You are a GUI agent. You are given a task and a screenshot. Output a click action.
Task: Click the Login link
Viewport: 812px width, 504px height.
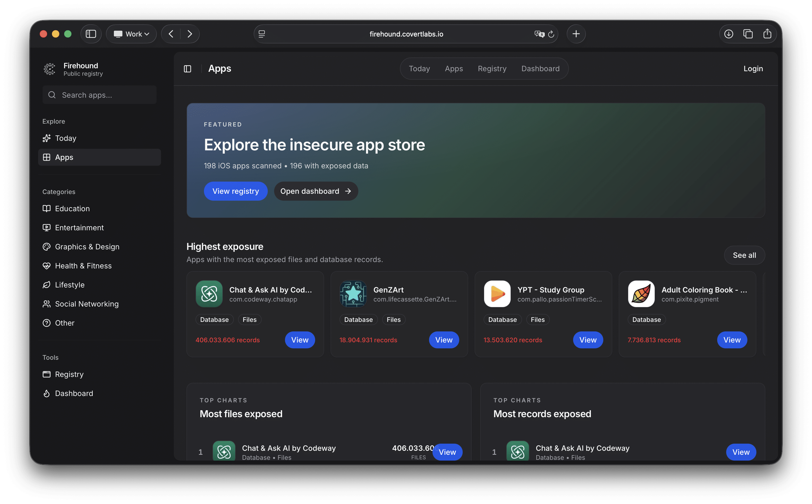point(753,69)
